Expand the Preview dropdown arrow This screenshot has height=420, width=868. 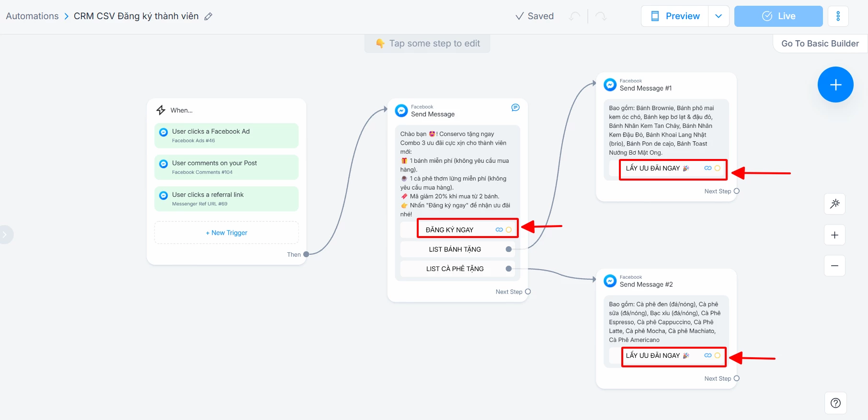tap(719, 16)
